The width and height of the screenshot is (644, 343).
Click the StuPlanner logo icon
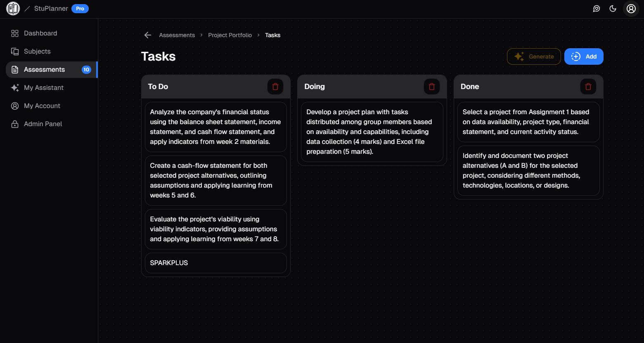coord(13,8)
